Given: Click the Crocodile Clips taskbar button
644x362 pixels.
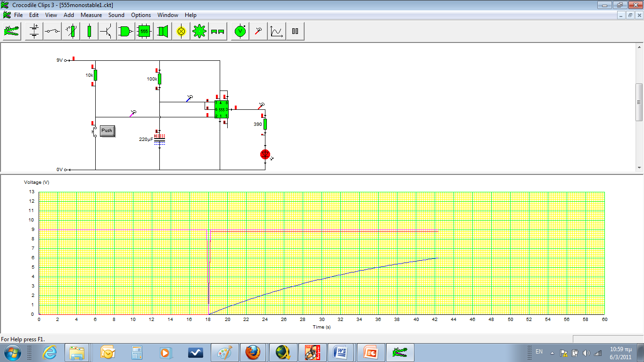Looking at the screenshot, I should 400,352.
